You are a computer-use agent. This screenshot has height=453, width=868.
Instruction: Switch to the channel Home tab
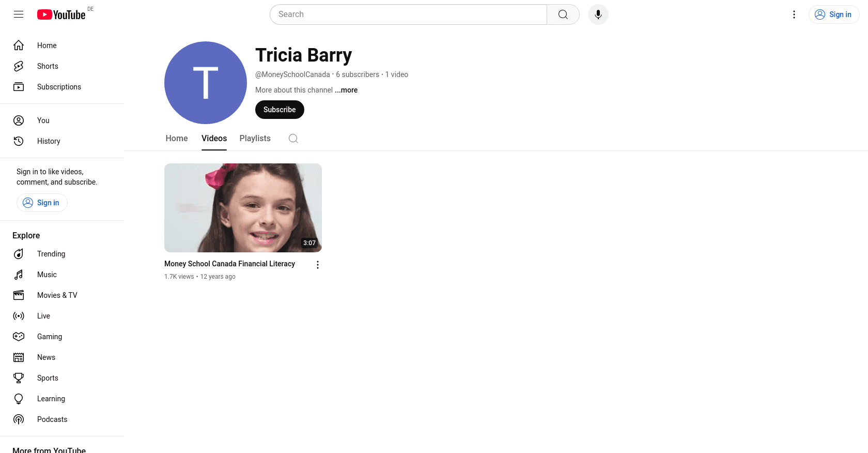pos(177,139)
